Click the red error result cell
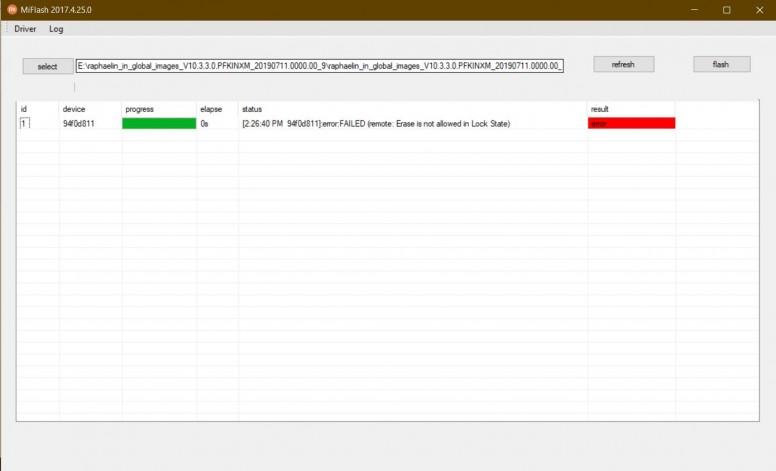776x471 pixels. (x=631, y=123)
